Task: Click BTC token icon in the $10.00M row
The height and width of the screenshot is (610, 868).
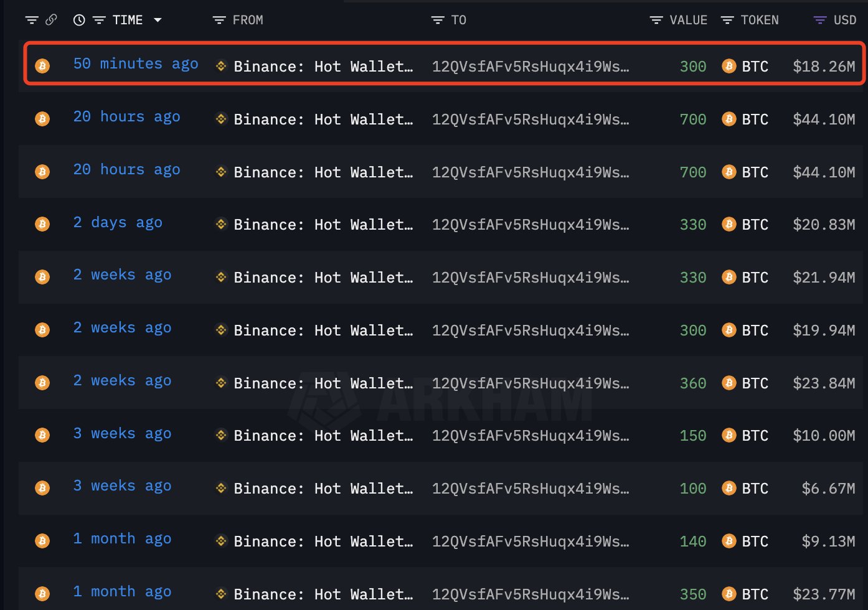Action: coord(729,435)
